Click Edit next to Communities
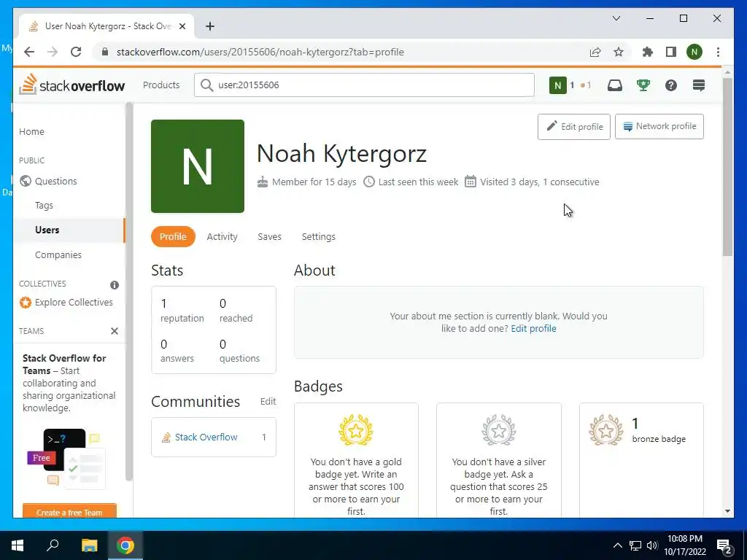Viewport: 747px width, 560px height. tap(268, 402)
